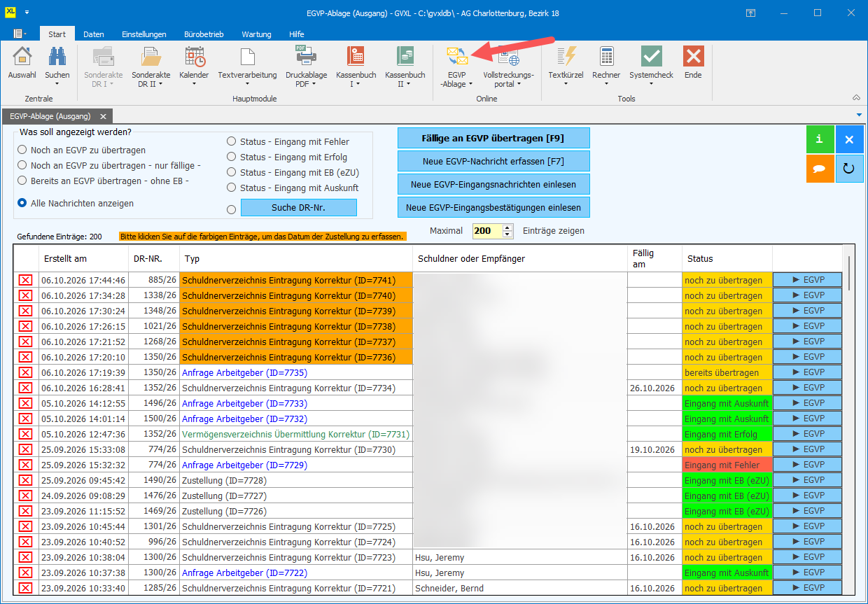
Task: Click the orange speech bubble button
Action: [820, 169]
